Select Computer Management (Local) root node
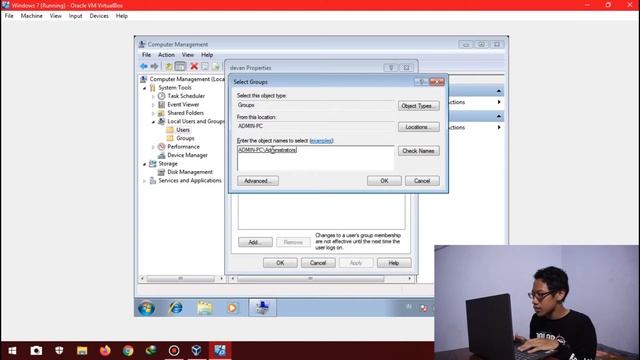Screen dimensions: 640x360 click(187, 79)
